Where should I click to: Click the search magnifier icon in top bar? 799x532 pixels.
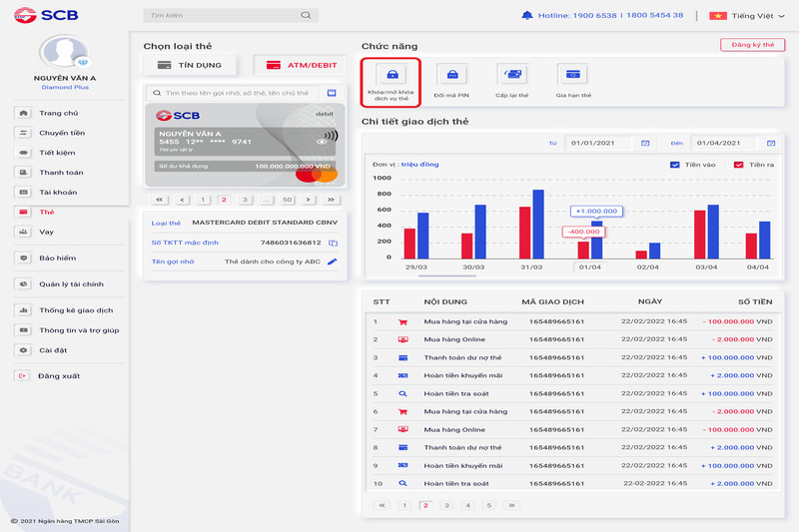tap(306, 15)
